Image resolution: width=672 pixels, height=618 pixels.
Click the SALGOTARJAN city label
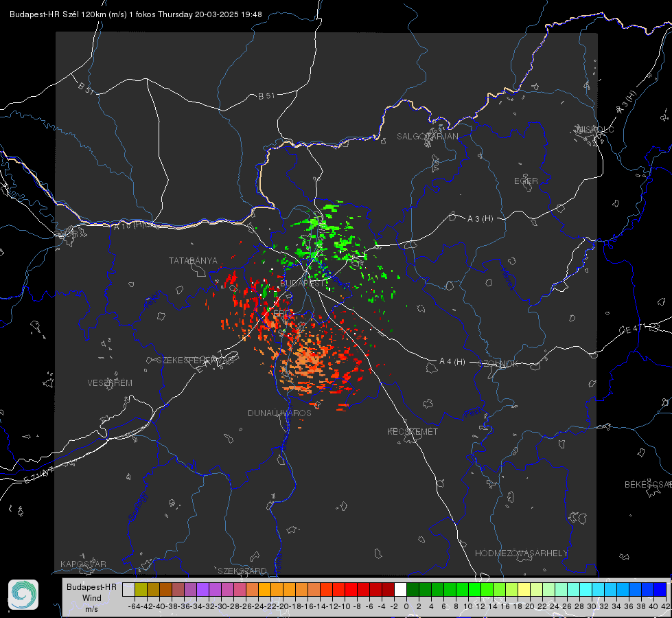point(427,137)
